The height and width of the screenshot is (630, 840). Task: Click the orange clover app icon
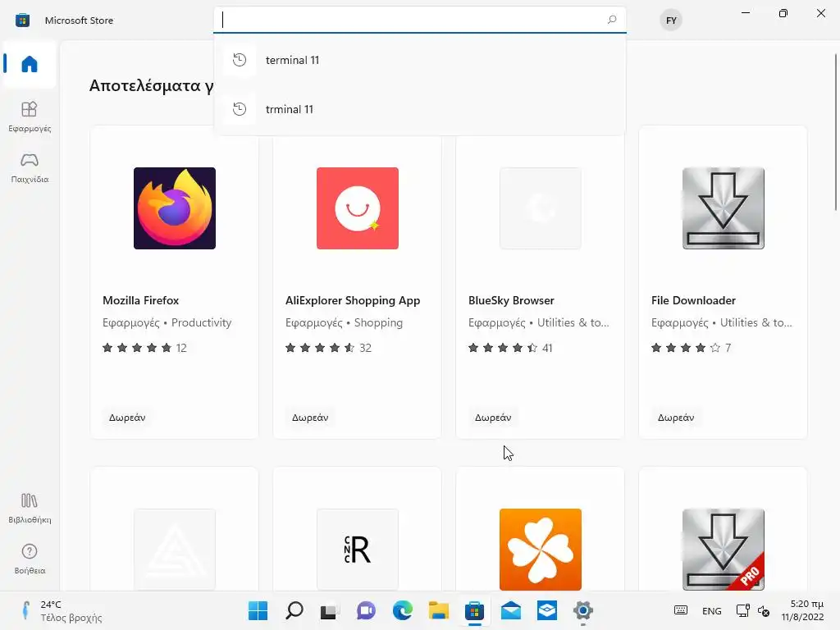click(540, 549)
